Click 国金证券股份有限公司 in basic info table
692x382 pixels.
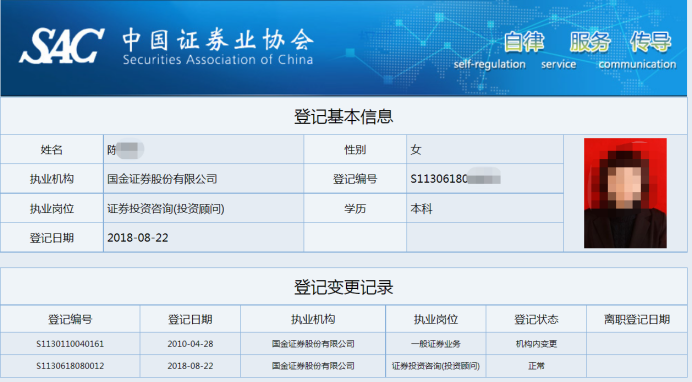162,179
